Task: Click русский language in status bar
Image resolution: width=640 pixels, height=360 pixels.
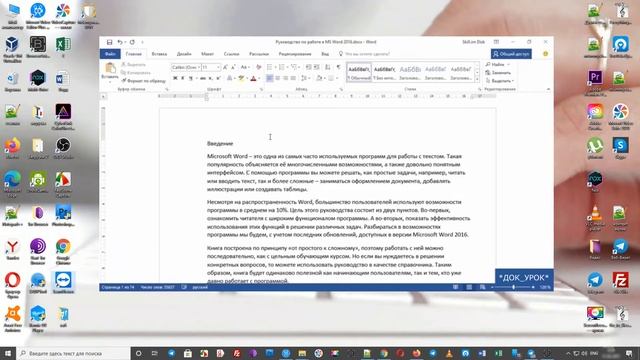Action: [200, 287]
